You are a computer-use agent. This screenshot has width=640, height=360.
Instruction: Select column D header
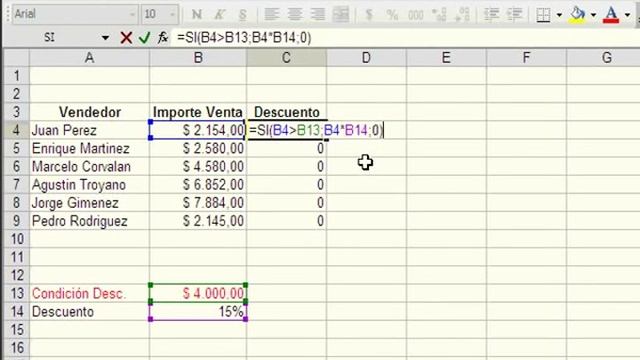point(367,58)
